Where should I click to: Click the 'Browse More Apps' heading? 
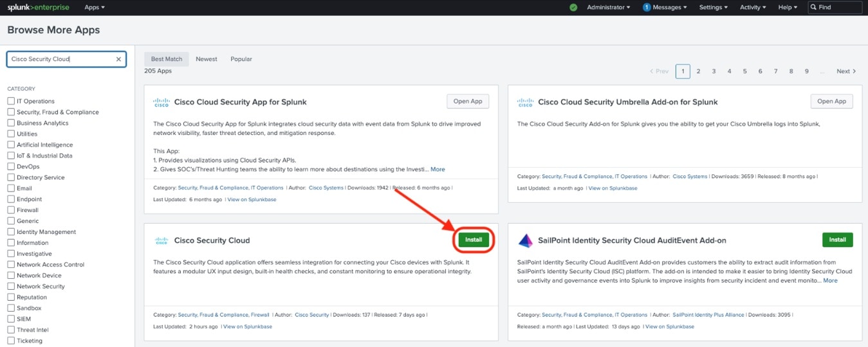(53, 30)
